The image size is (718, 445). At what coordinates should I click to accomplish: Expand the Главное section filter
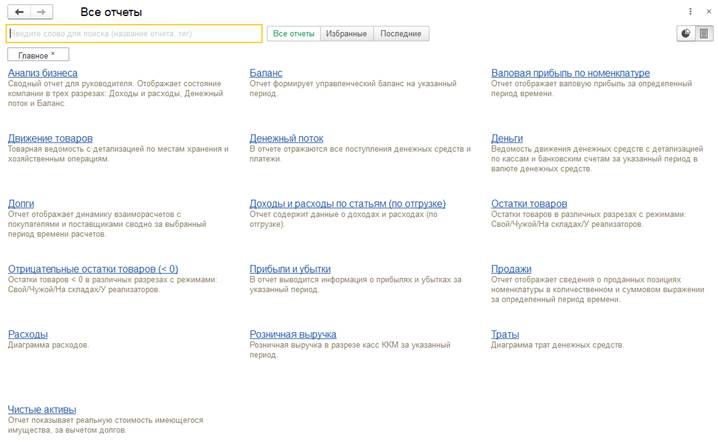38,55
